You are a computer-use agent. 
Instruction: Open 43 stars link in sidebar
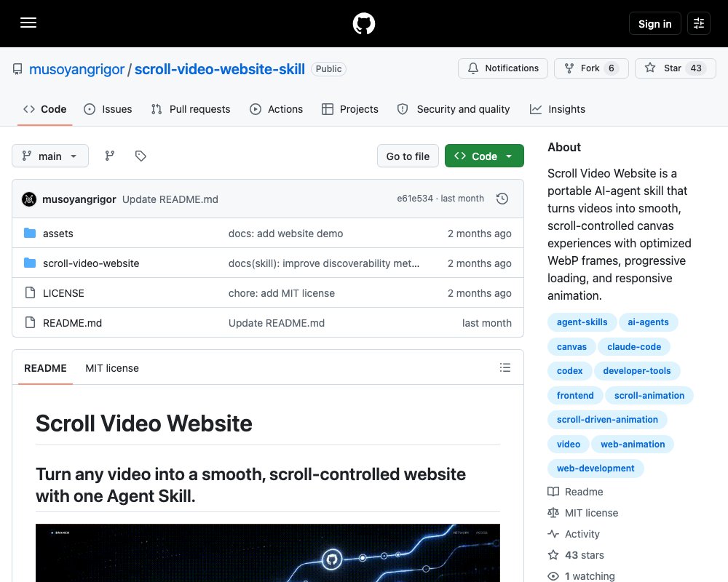(576, 555)
